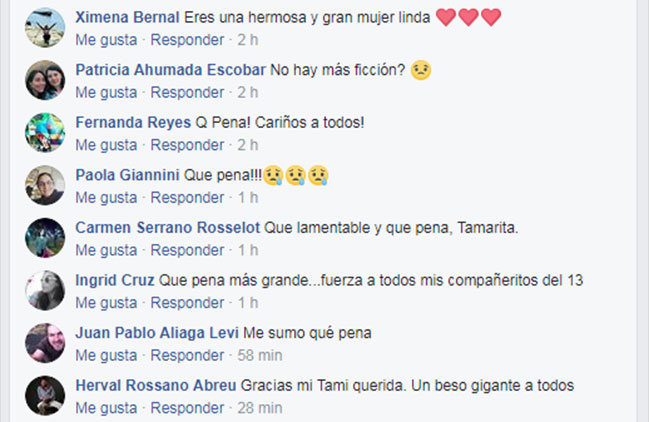The image size is (649, 422).
Task: Reply to Patricia Ahumada Escobar's comment
Action: click(x=186, y=93)
